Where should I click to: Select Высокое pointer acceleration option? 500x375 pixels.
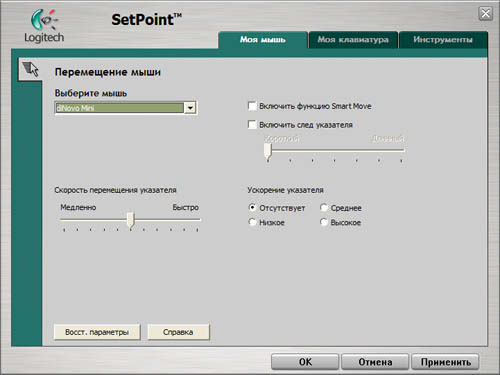point(324,222)
